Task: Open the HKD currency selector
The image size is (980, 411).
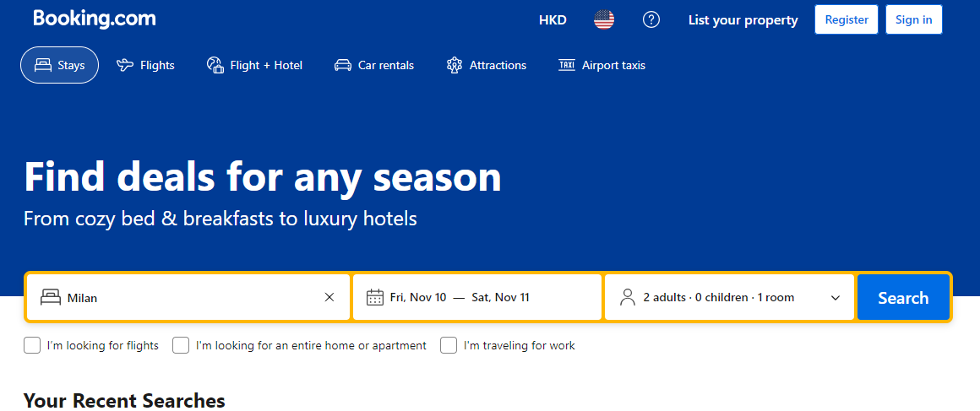Action: [553, 20]
